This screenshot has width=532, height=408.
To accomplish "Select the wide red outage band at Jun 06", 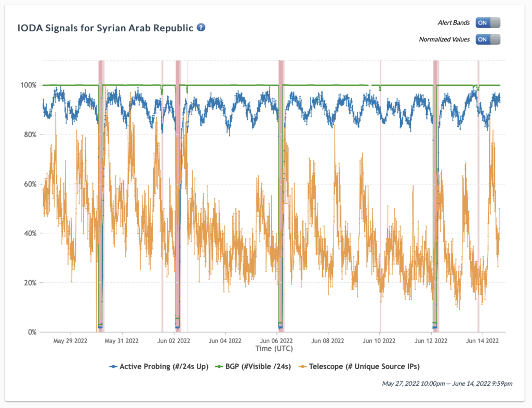I will [x=281, y=198].
